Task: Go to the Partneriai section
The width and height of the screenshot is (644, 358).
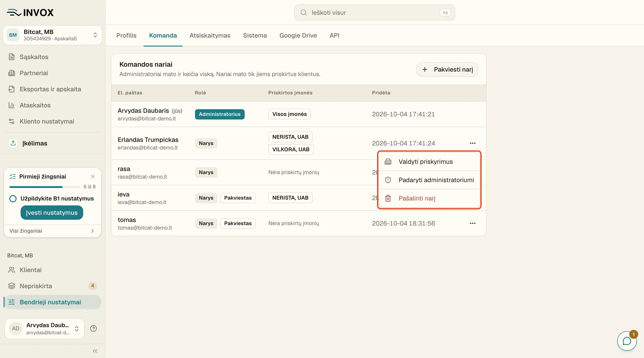Action: [x=53, y=73]
